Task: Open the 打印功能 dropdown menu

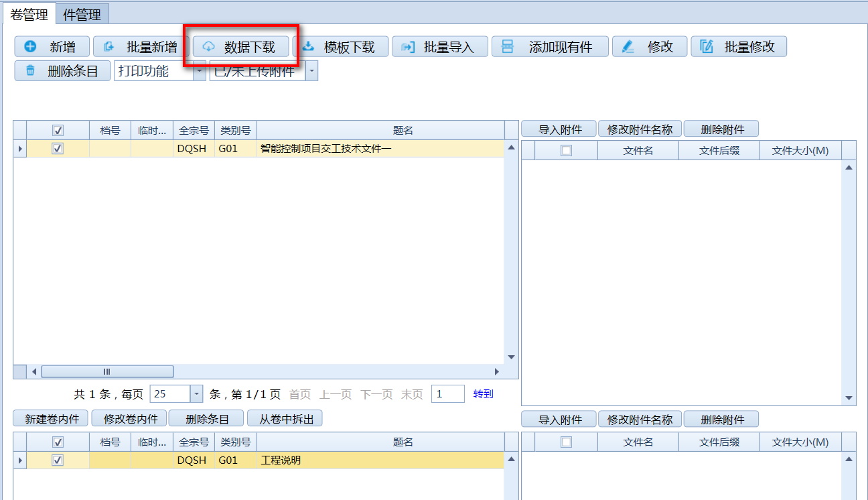Action: point(199,71)
